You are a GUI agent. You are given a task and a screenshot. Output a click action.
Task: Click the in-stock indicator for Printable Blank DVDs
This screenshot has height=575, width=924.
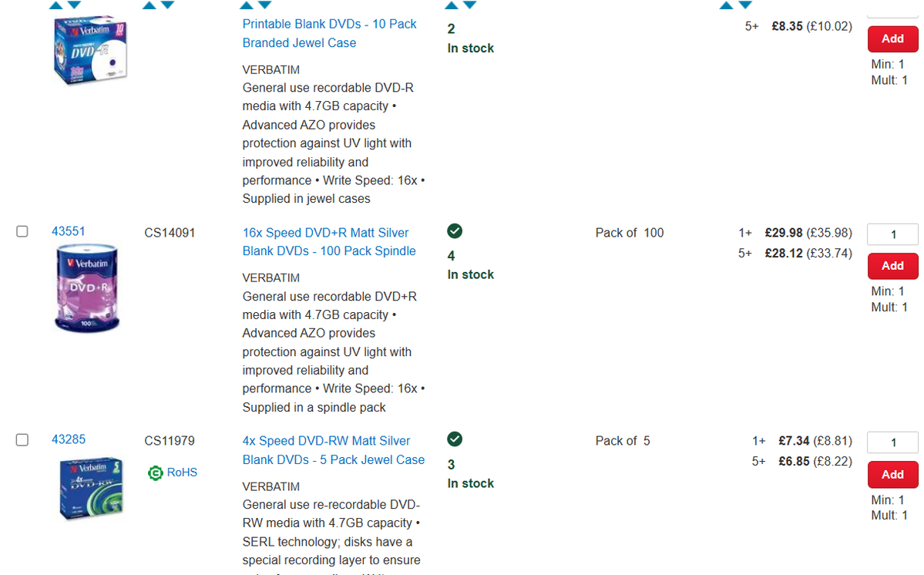tap(470, 48)
